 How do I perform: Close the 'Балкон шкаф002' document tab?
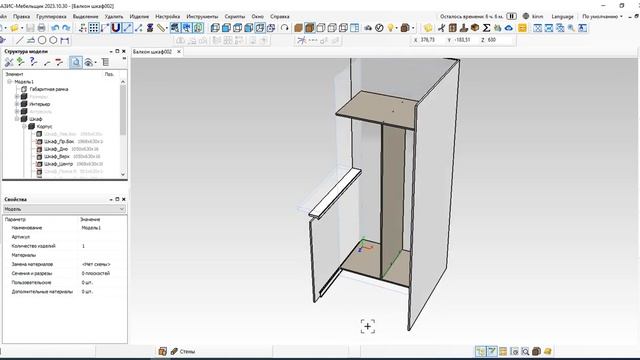(179, 52)
